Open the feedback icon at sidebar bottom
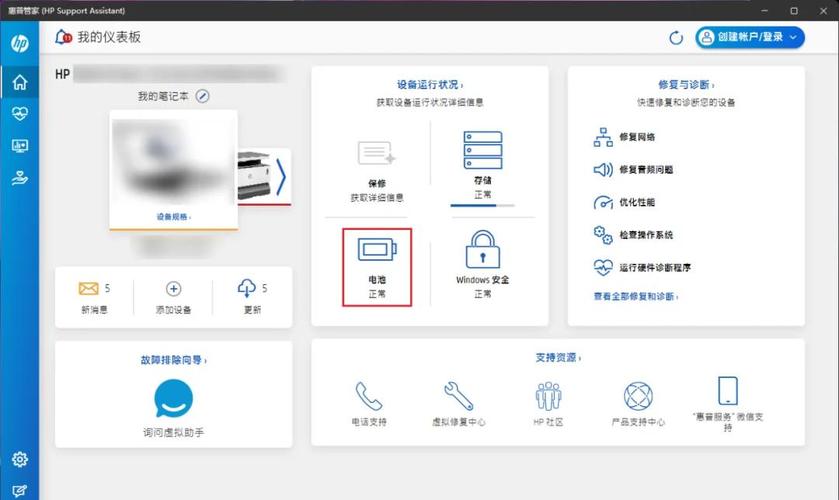839x500 pixels. pyautogui.click(x=20, y=490)
